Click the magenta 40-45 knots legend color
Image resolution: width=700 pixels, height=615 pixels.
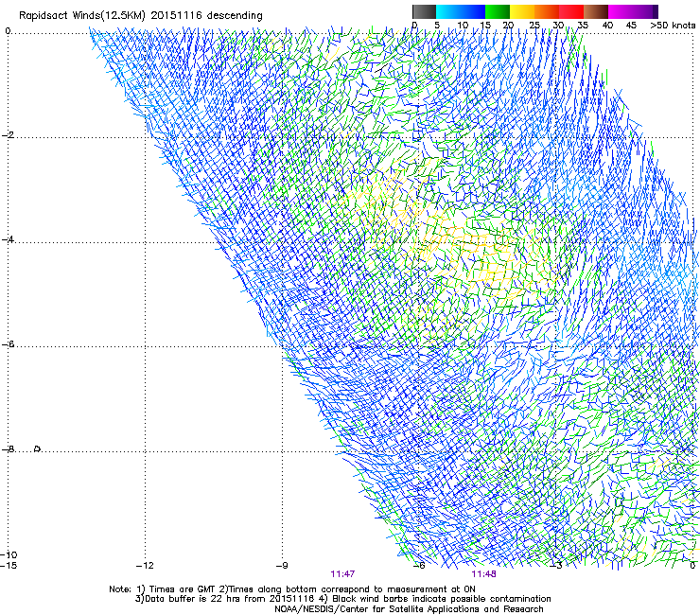click(x=621, y=11)
